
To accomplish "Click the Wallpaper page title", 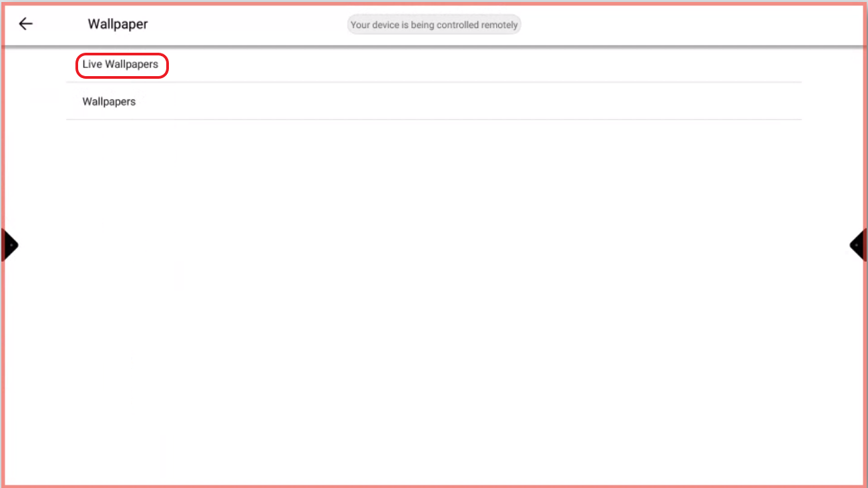I will 118,24.
